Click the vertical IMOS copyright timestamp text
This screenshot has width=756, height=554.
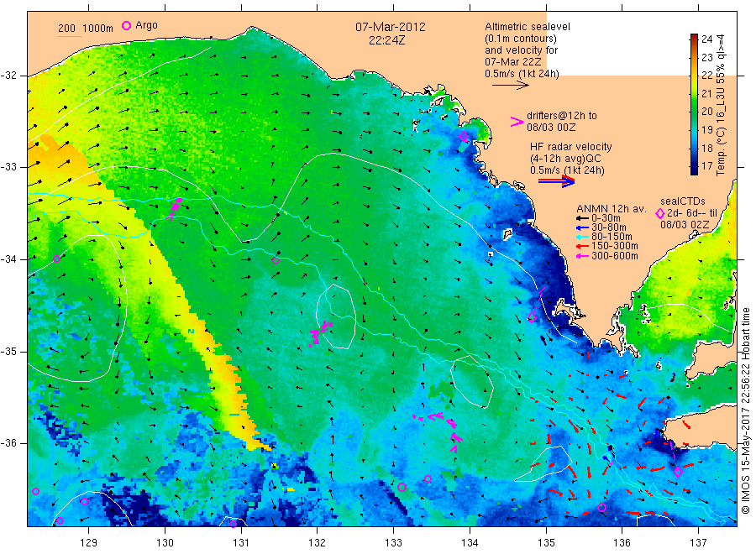(x=745, y=410)
